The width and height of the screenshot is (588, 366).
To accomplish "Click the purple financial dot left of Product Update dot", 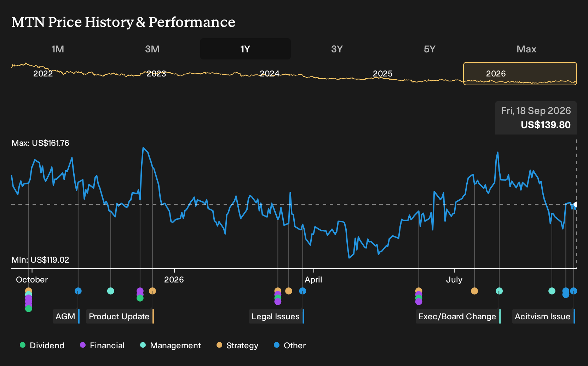I will coord(140,291).
